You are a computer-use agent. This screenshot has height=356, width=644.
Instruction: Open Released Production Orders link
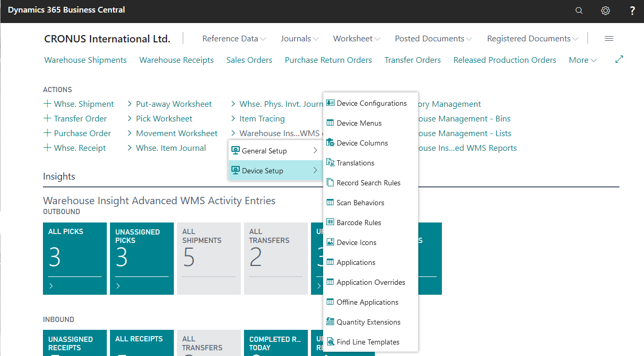pyautogui.click(x=505, y=60)
